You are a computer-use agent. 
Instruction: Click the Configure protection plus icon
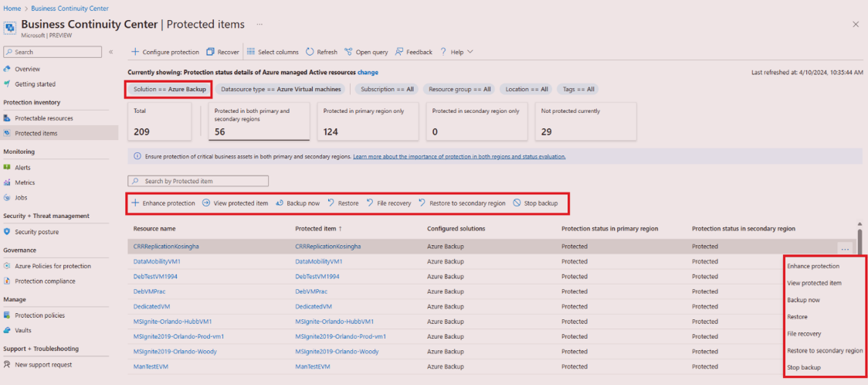[x=135, y=52]
